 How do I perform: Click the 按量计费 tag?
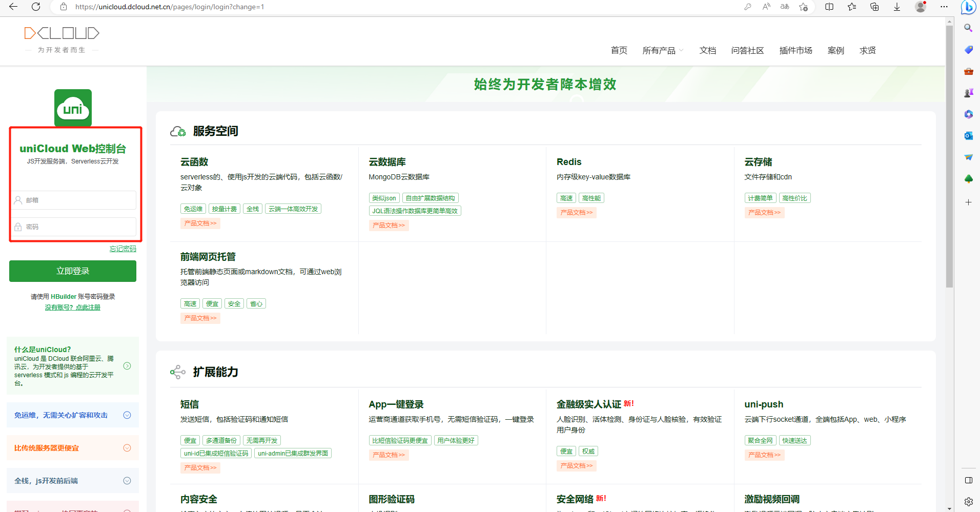[x=224, y=209]
